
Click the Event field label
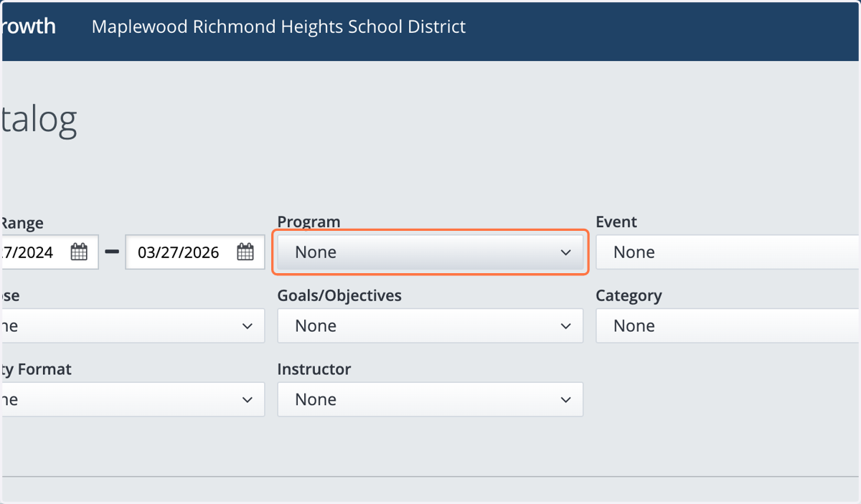(616, 222)
